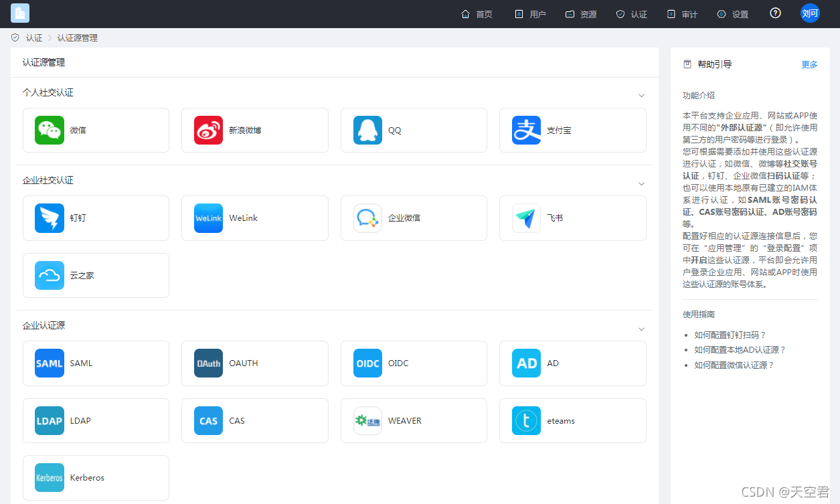840x504 pixels.
Task: Click the 微信 card label
Action: coord(78,131)
